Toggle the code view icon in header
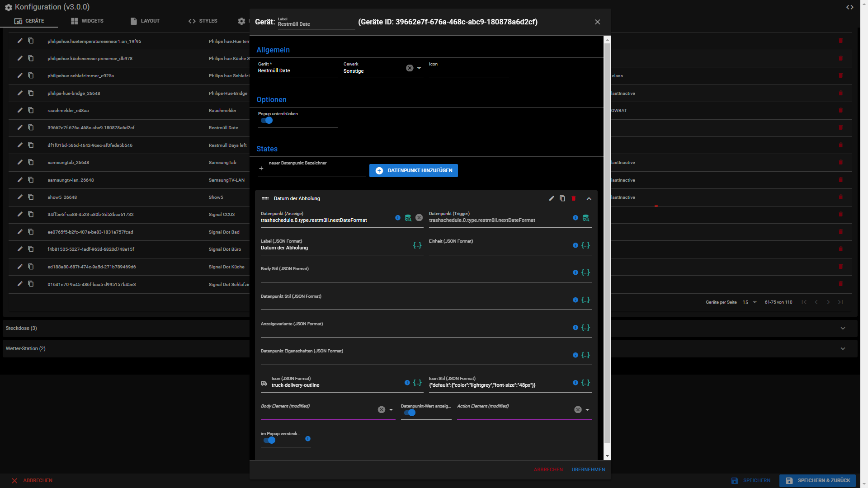 [850, 7]
